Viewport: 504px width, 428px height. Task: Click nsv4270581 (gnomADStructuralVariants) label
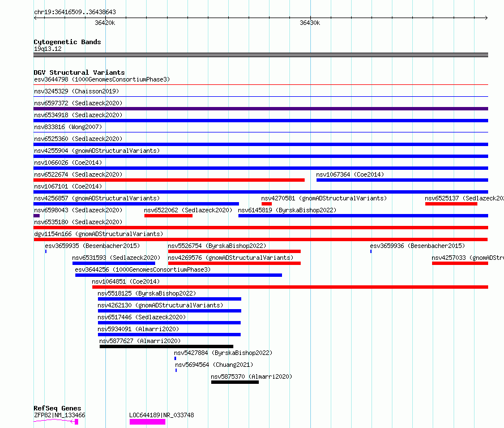[324, 198]
